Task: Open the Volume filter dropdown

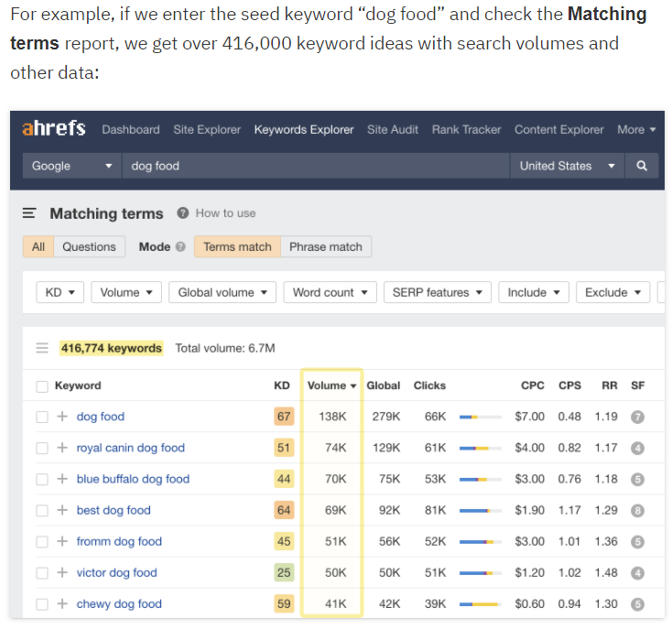Action: pos(126,292)
